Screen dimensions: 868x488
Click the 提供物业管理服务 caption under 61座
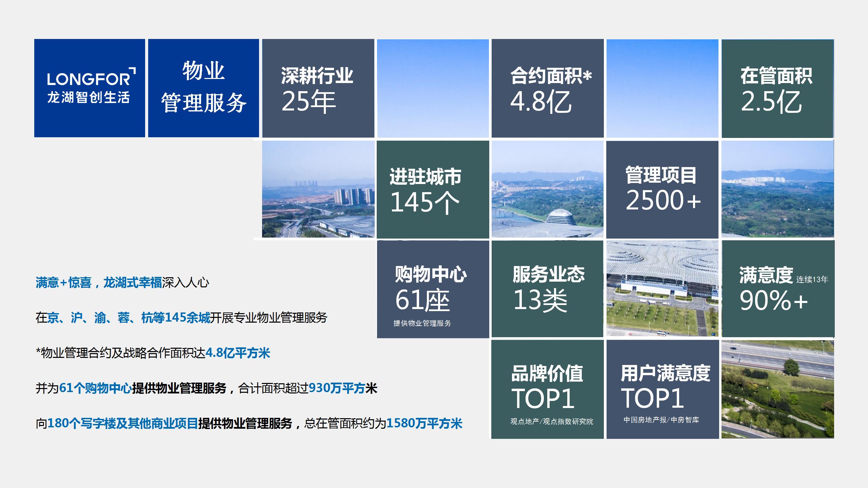422,323
